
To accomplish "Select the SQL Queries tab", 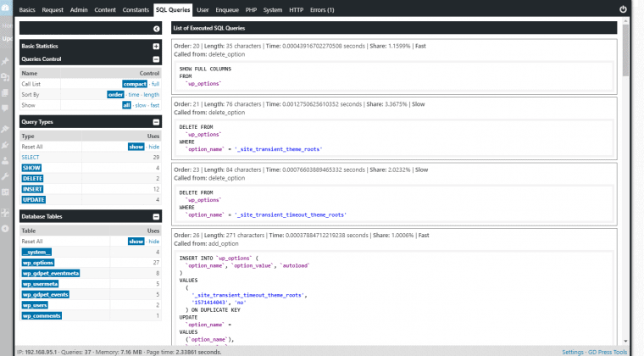I will click(x=173, y=10).
